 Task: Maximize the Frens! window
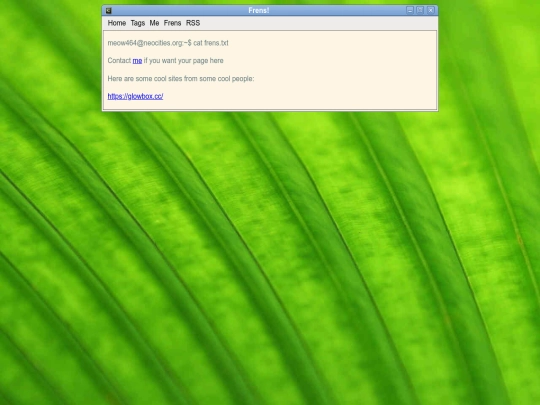click(420, 10)
